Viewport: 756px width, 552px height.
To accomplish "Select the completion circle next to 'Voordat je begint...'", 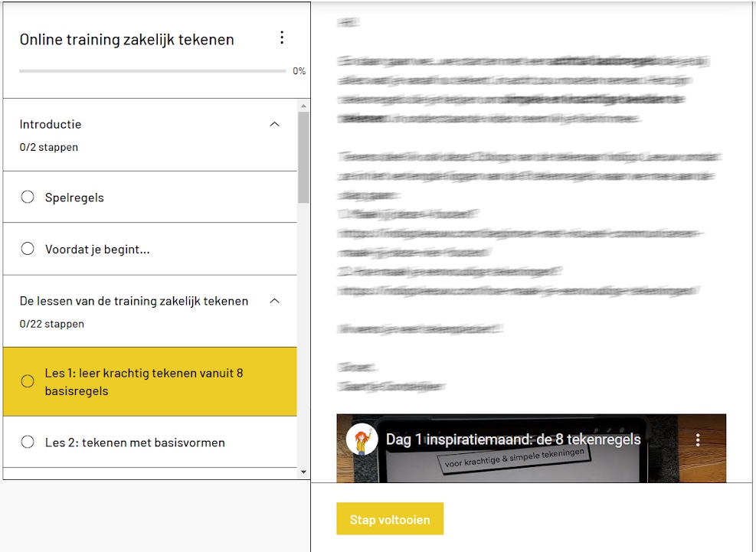I will point(28,248).
